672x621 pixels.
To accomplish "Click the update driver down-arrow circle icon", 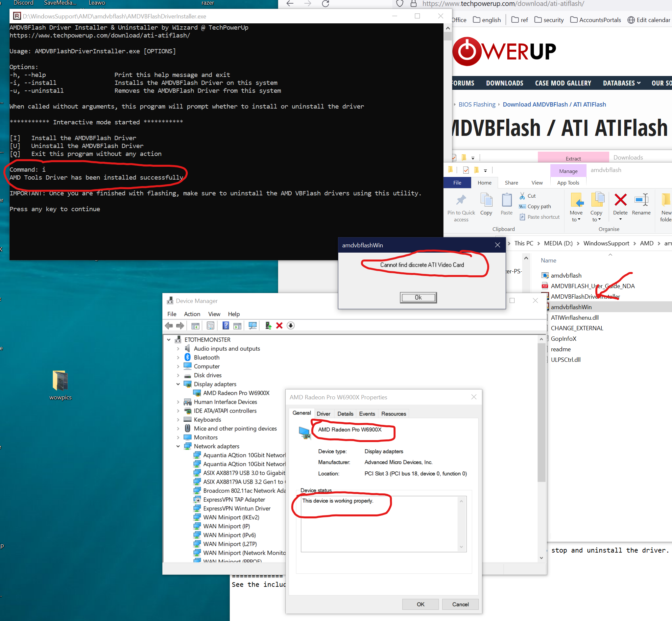I will click(x=291, y=325).
